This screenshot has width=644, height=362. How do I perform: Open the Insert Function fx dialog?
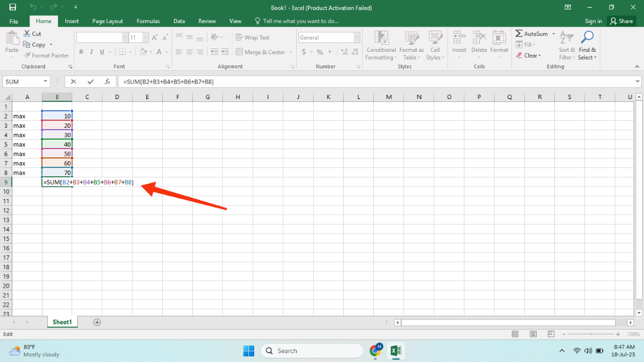click(x=107, y=82)
